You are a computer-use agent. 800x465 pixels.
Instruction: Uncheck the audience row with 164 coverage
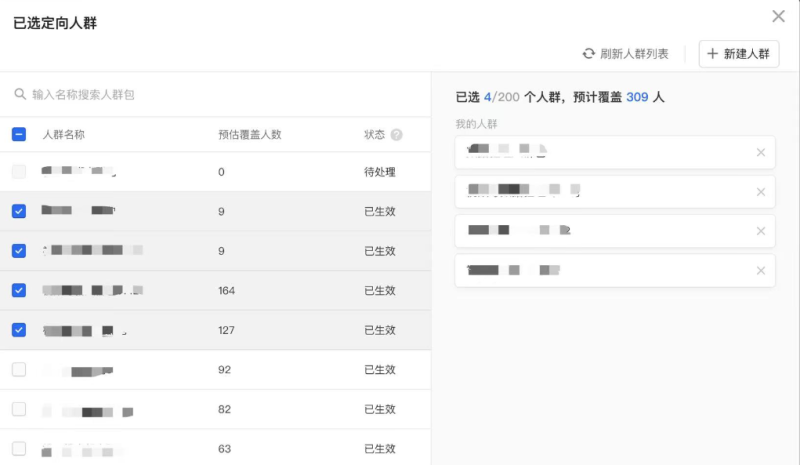click(19, 290)
